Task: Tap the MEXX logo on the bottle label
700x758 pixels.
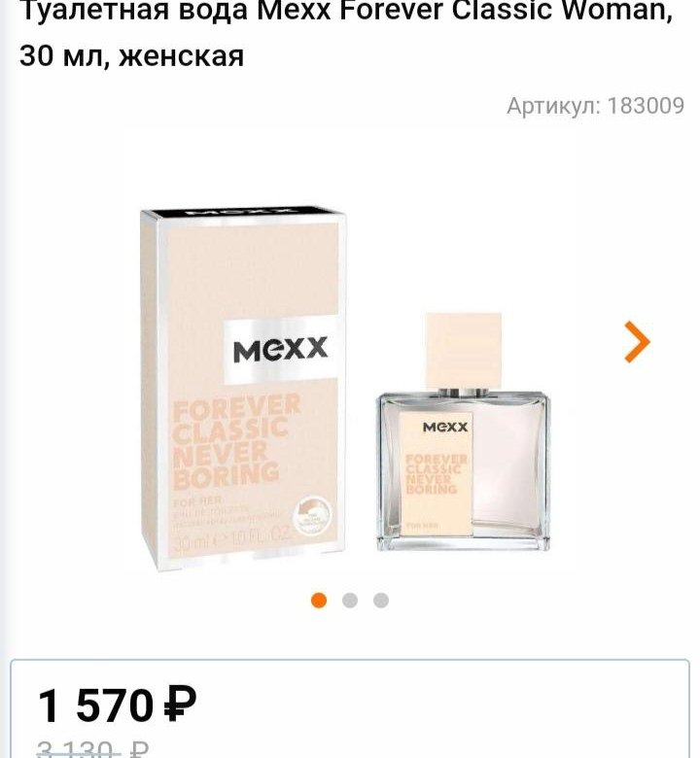Action: click(x=445, y=427)
